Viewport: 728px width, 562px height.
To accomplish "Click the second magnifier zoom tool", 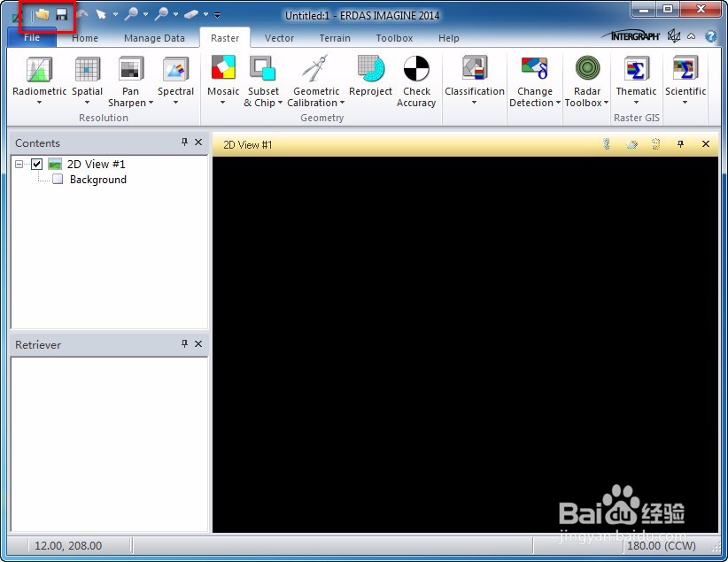I will [x=161, y=14].
